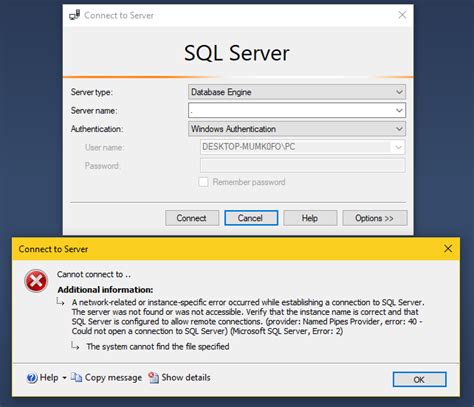Click the network-related error message text

[x=248, y=317]
